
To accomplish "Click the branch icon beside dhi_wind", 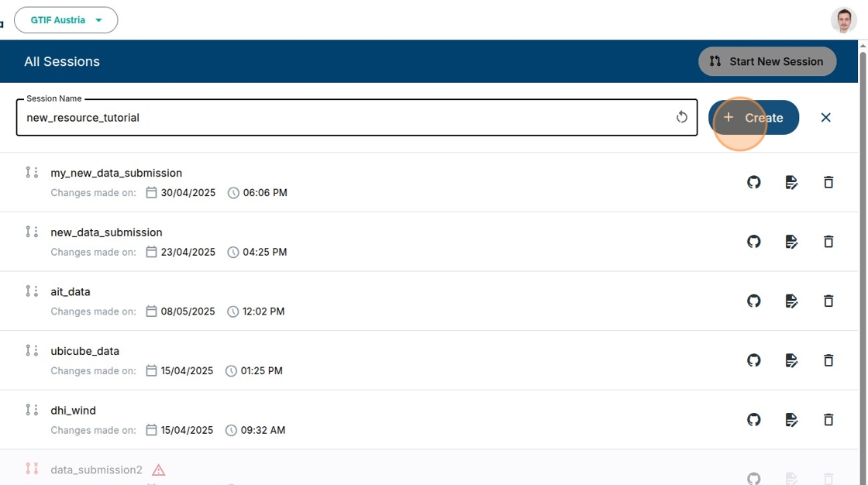I will click(x=32, y=410).
